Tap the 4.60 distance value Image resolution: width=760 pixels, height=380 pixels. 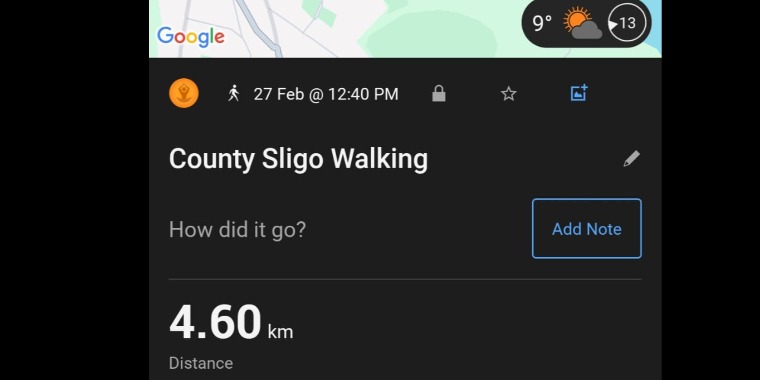click(215, 322)
